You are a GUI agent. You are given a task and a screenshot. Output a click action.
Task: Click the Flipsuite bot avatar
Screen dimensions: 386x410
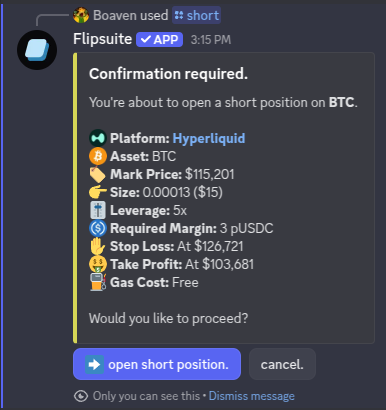[37, 50]
